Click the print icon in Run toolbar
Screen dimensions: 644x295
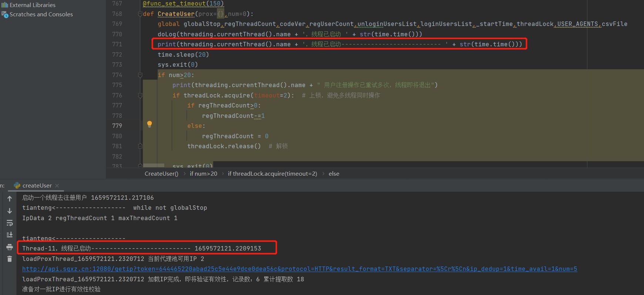[10, 247]
